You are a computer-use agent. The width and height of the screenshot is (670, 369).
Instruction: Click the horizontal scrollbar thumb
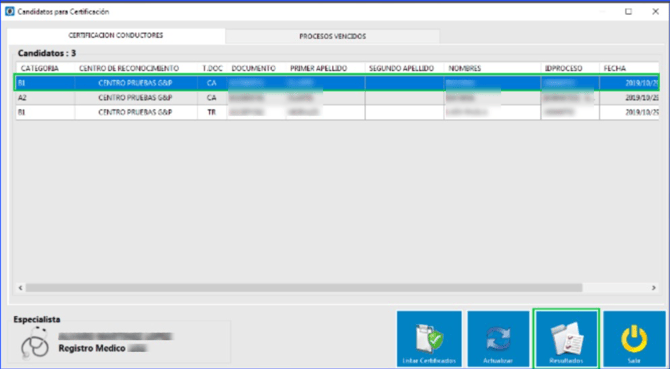(304, 288)
